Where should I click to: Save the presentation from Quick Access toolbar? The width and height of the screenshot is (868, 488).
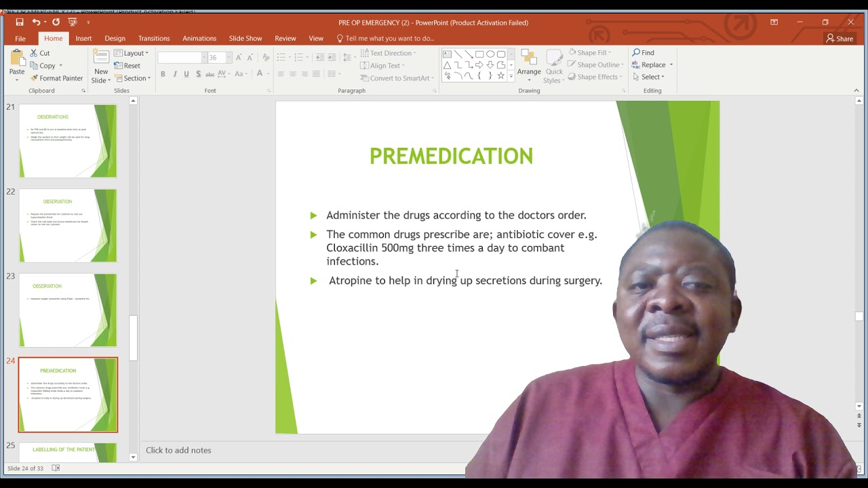click(x=20, y=22)
